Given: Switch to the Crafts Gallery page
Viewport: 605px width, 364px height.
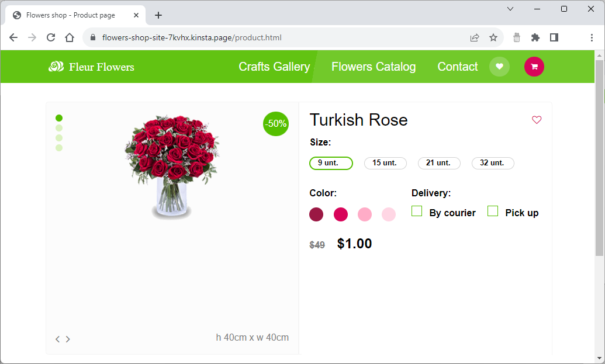Looking at the screenshot, I should point(274,67).
